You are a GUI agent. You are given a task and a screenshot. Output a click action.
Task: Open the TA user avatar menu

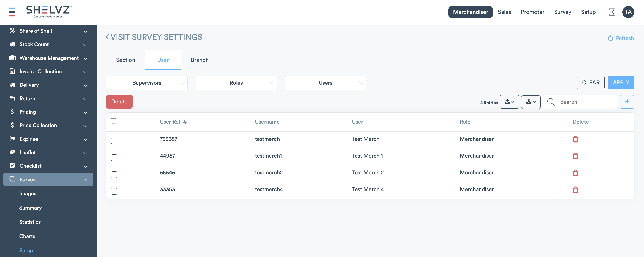(x=628, y=12)
